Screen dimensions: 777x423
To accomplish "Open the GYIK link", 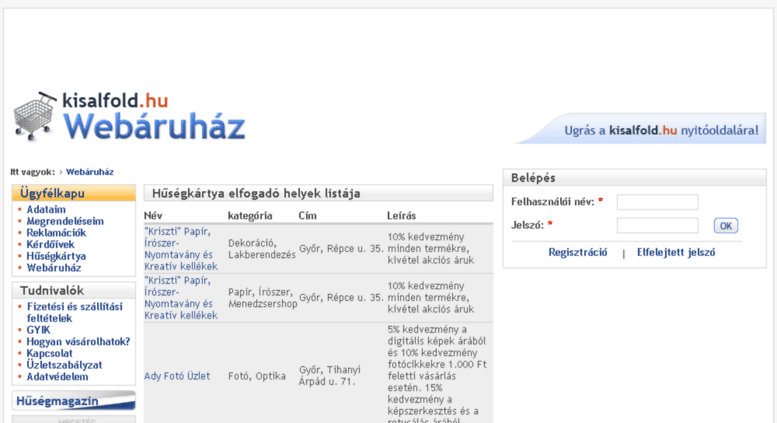I will [x=38, y=330].
